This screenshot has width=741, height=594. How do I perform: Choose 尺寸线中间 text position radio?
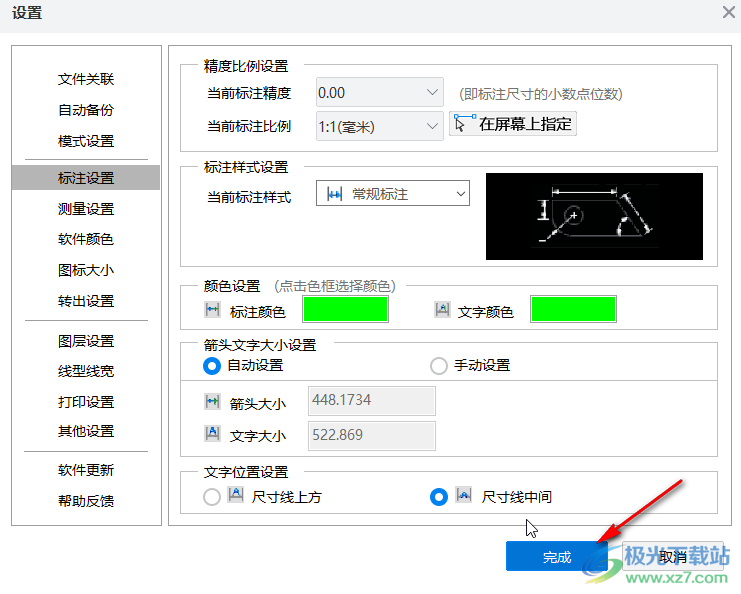(x=439, y=497)
